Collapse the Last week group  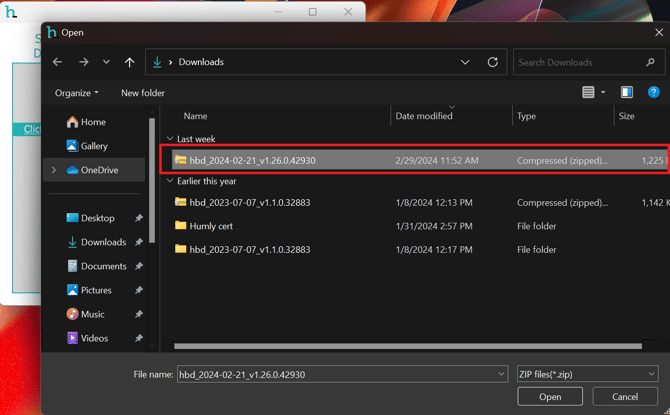170,139
